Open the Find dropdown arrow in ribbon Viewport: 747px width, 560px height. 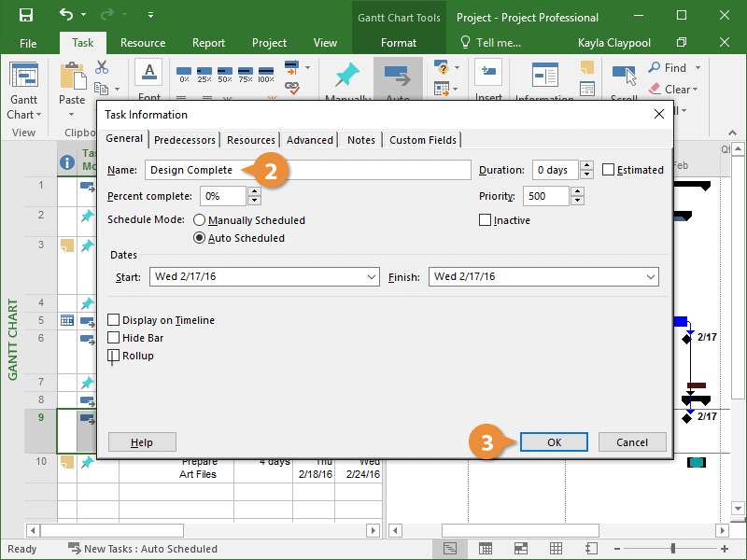(698, 68)
